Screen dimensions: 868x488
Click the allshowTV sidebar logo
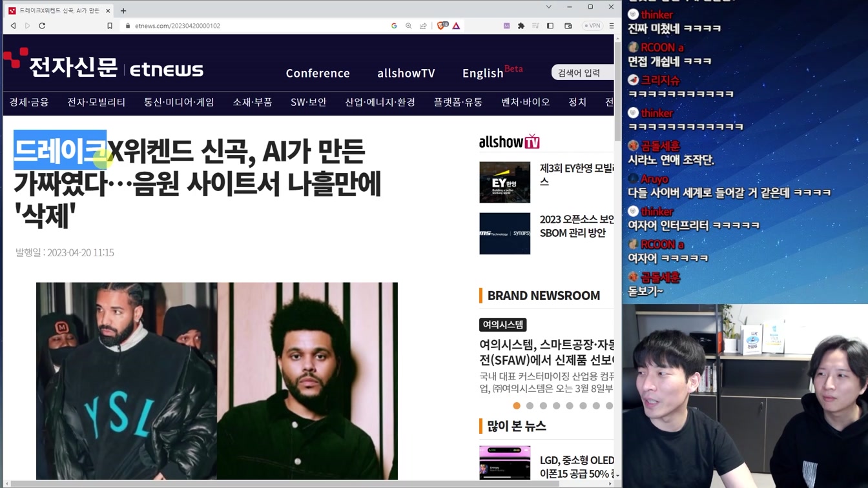(509, 141)
